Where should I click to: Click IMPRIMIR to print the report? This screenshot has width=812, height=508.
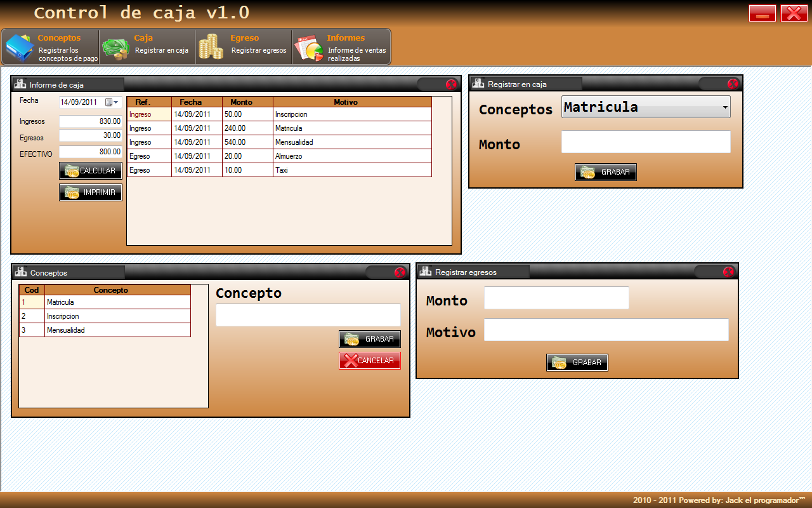point(90,192)
